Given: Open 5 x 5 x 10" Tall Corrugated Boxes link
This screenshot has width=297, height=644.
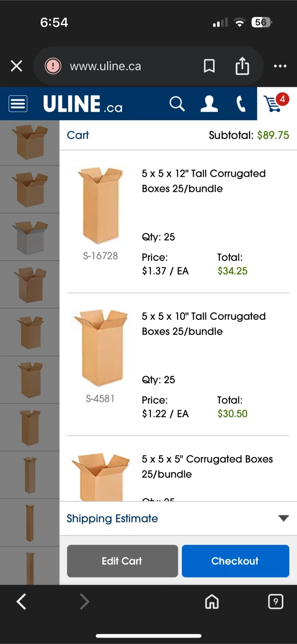Looking at the screenshot, I should (x=204, y=323).
